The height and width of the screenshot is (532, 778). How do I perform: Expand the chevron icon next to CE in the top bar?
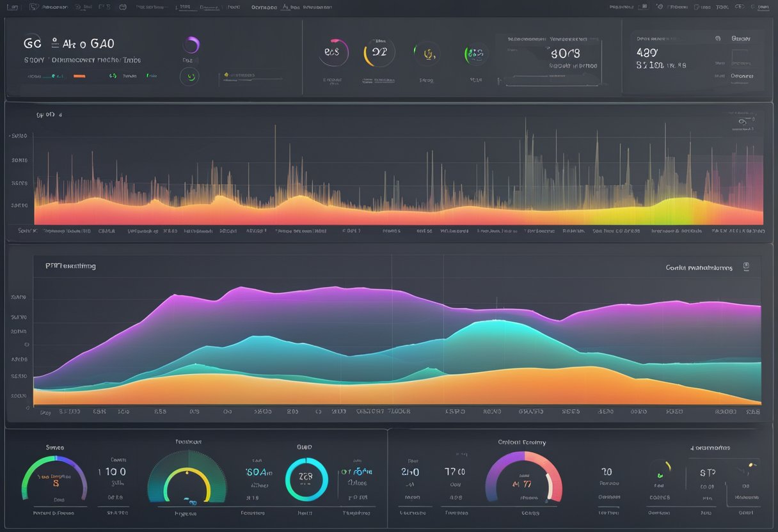(740, 6)
